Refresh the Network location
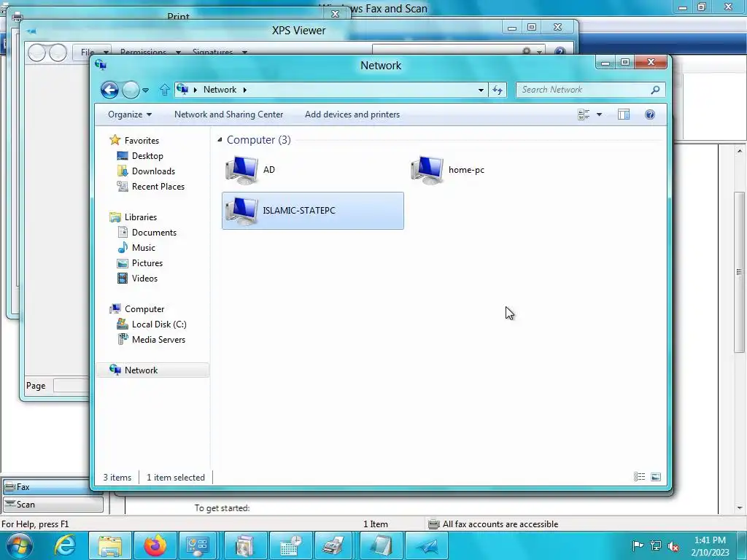 tap(498, 90)
